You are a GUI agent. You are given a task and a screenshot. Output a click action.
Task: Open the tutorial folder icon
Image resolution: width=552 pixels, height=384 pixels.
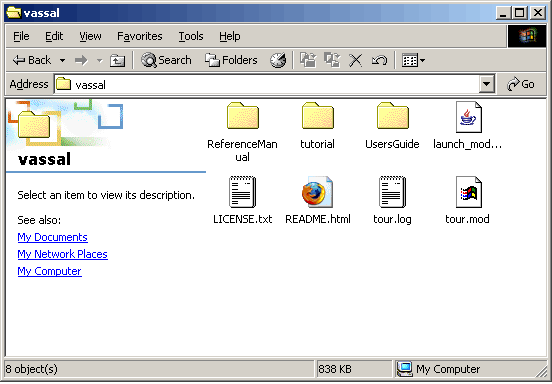pyautogui.click(x=318, y=116)
